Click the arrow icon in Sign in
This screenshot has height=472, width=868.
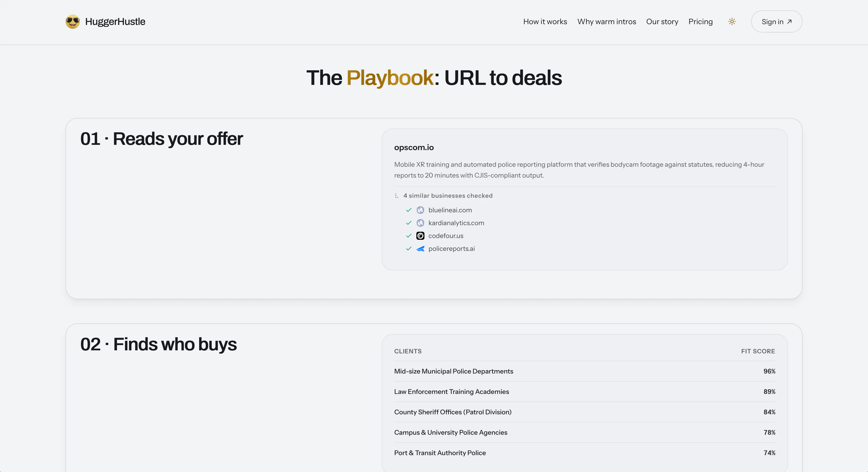(x=789, y=22)
